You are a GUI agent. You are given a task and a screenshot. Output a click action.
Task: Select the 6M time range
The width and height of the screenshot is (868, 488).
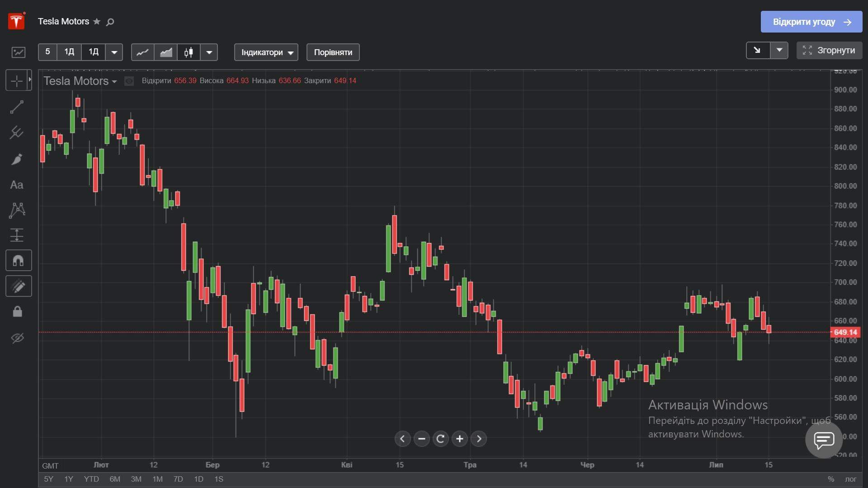[x=115, y=479]
